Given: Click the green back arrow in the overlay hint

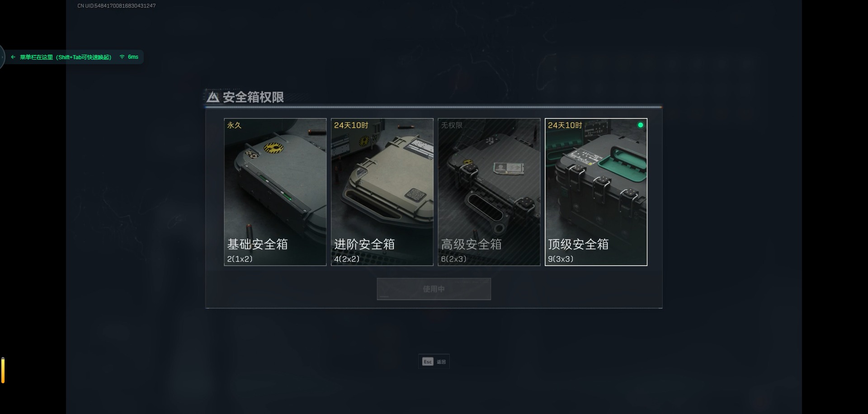Looking at the screenshot, I should [13, 57].
